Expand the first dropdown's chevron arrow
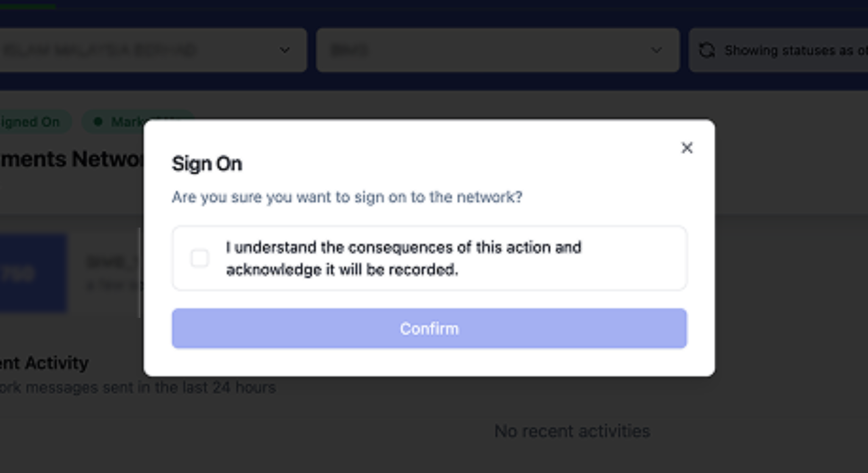Image resolution: width=868 pixels, height=473 pixels. (285, 50)
